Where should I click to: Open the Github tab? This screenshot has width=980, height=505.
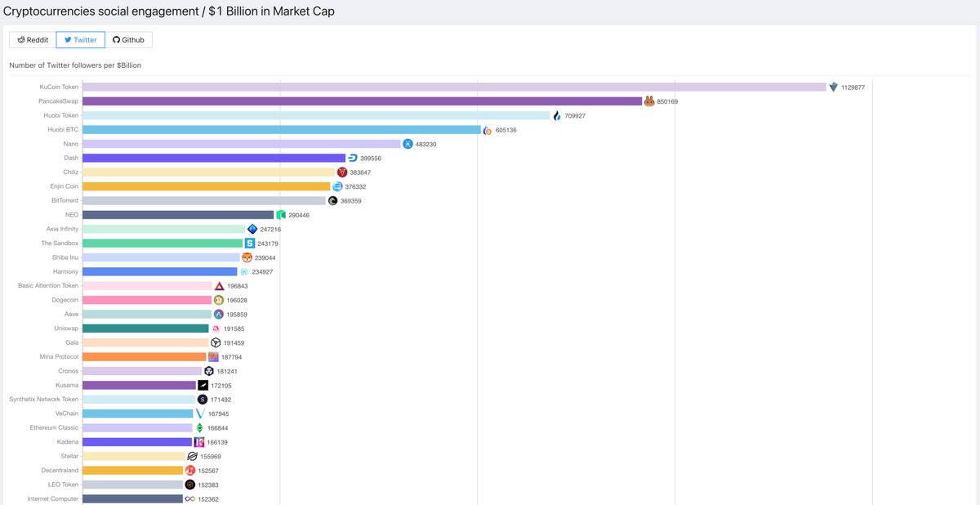coord(128,39)
